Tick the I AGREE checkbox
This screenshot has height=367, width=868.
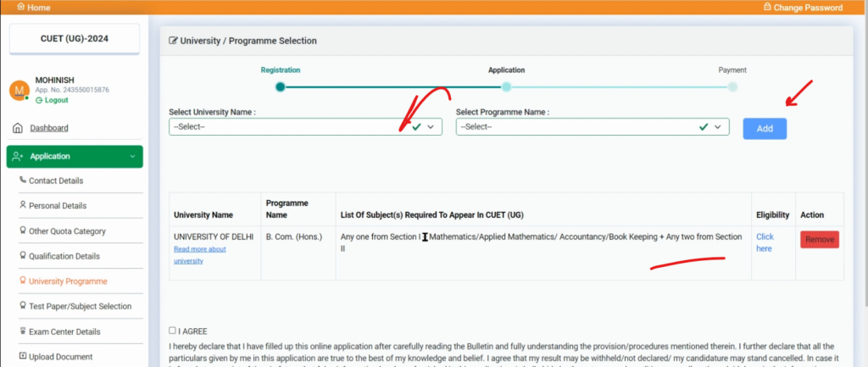[172, 331]
